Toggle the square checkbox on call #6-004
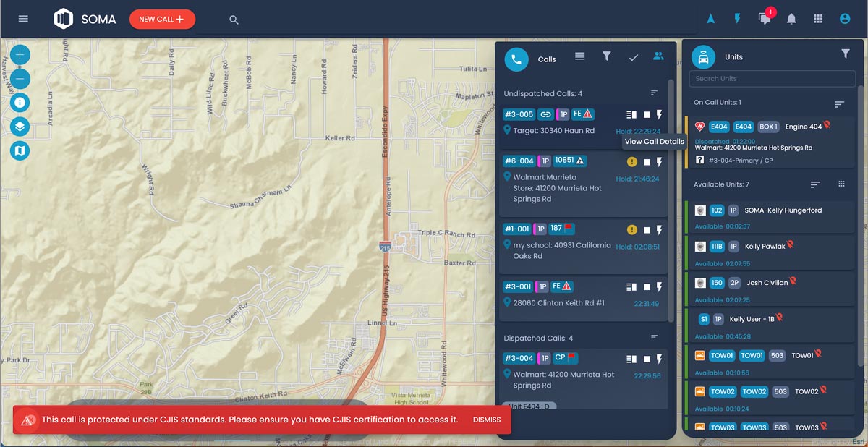The width and height of the screenshot is (868, 447). pos(647,162)
